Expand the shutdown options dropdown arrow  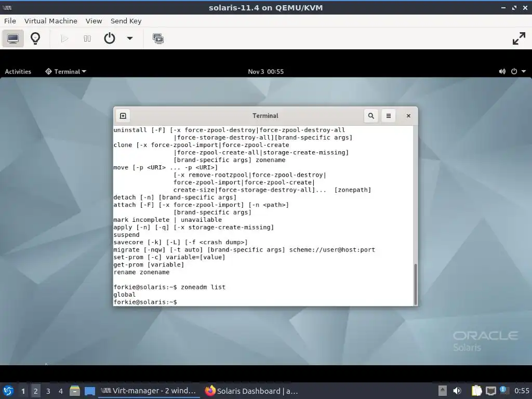(x=129, y=38)
